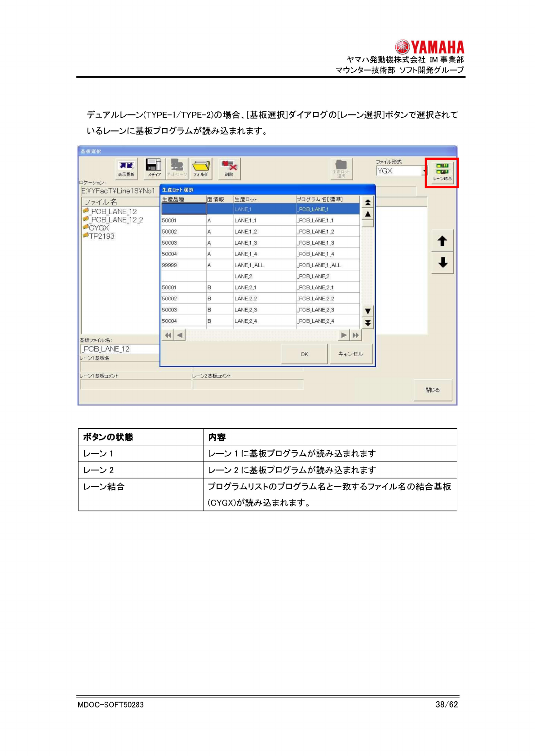Click the 表示更新 refresh icon
The width and height of the screenshot is (535, 756).
pyautogui.click(x=126, y=169)
